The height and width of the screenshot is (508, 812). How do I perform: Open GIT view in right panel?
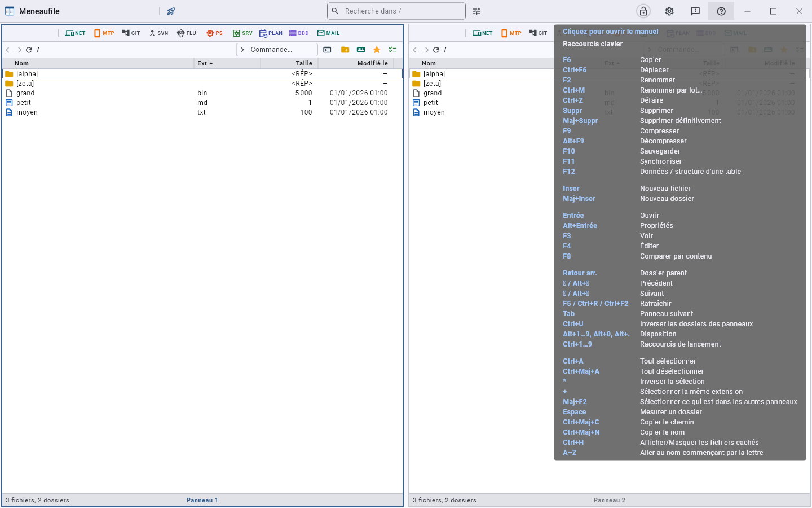539,33
